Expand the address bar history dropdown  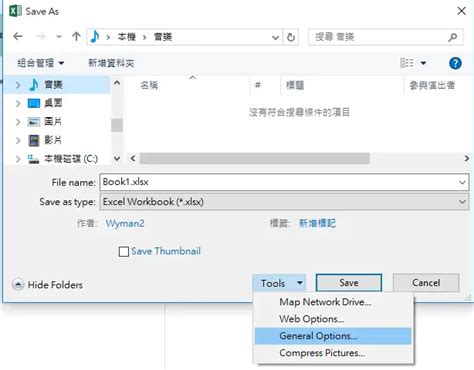point(275,37)
